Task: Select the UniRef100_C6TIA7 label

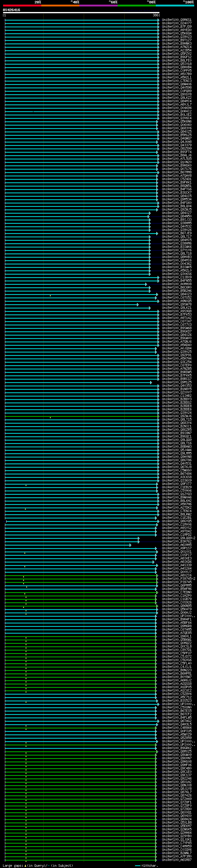Action: pos(177,321)
